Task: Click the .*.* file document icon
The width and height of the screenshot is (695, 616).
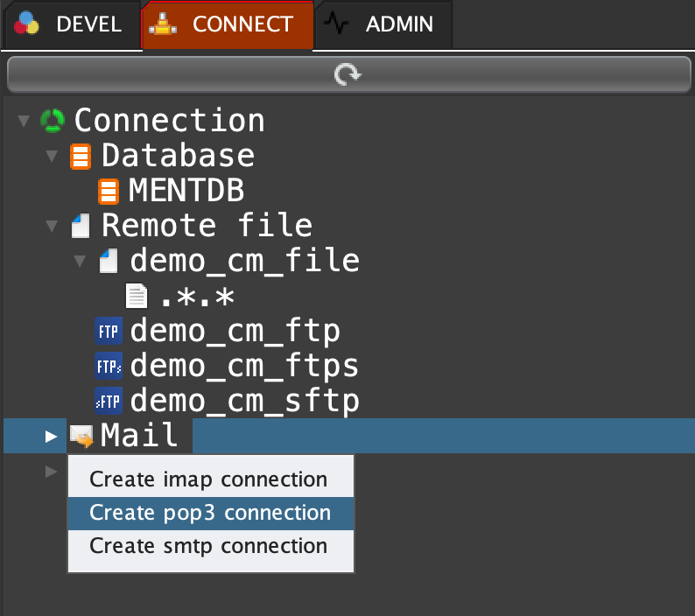Action: 137,297
